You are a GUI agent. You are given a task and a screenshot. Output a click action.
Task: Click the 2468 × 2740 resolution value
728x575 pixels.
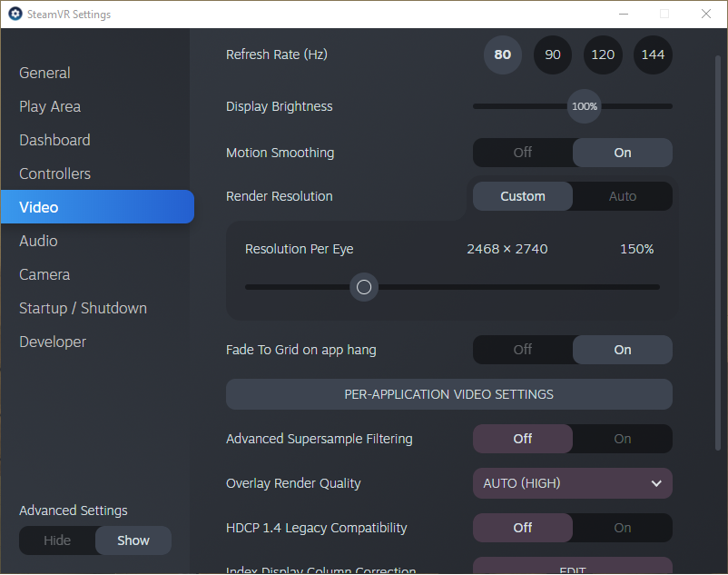coord(507,249)
